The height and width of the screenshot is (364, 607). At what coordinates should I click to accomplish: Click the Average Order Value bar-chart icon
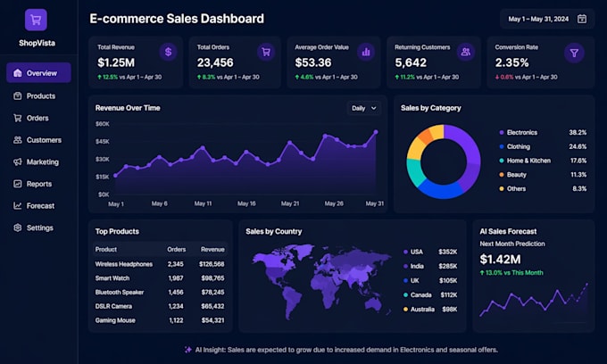tap(366, 52)
